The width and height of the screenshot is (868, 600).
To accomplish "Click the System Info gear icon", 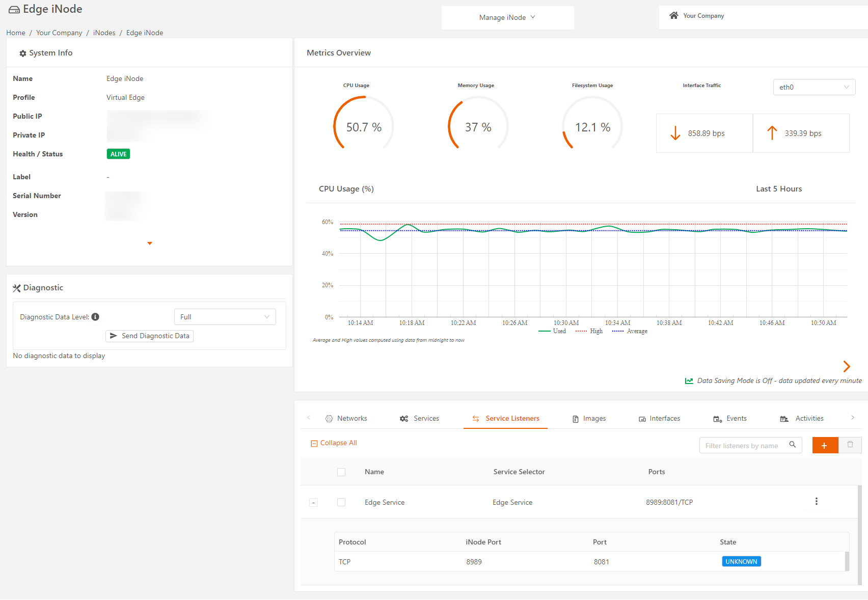I will [23, 53].
